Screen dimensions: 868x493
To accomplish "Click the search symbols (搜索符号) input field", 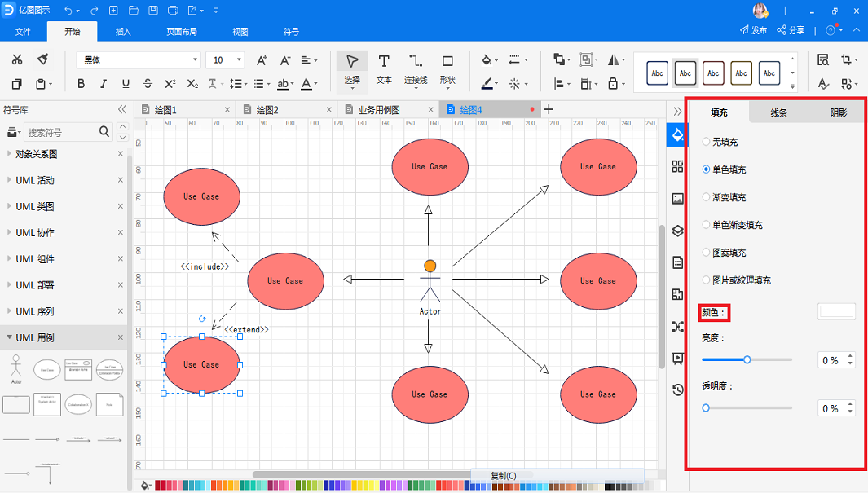I will (x=61, y=132).
